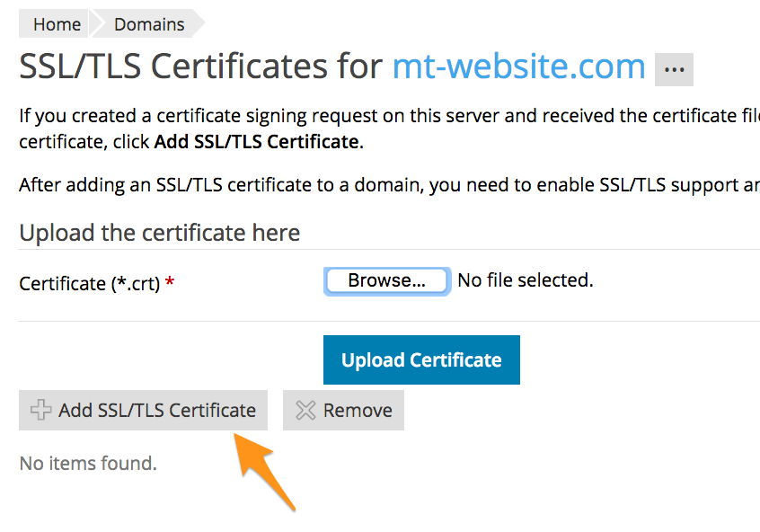Click the Browse button to choose a certificate
This screenshot has height=532, width=760.
tap(386, 280)
